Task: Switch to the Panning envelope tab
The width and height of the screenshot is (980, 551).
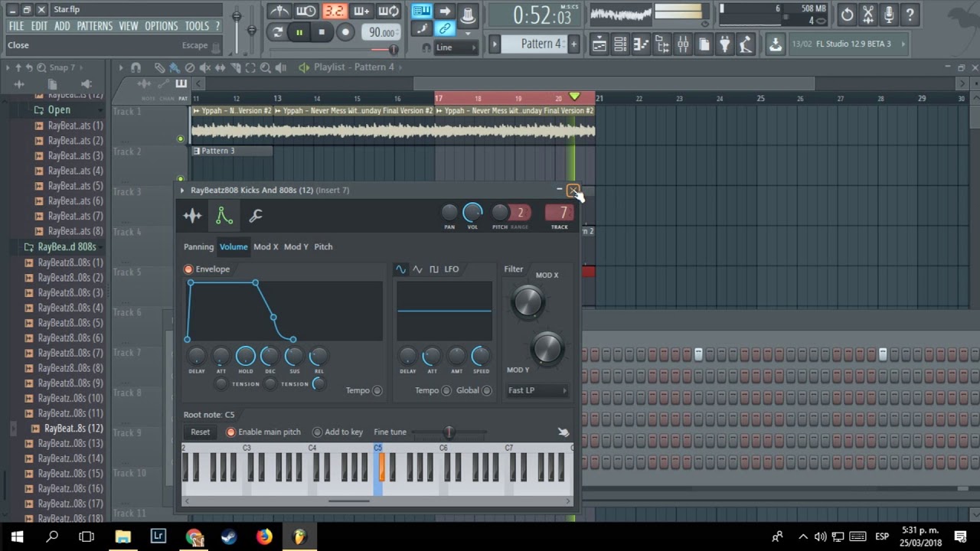Action: [x=198, y=246]
